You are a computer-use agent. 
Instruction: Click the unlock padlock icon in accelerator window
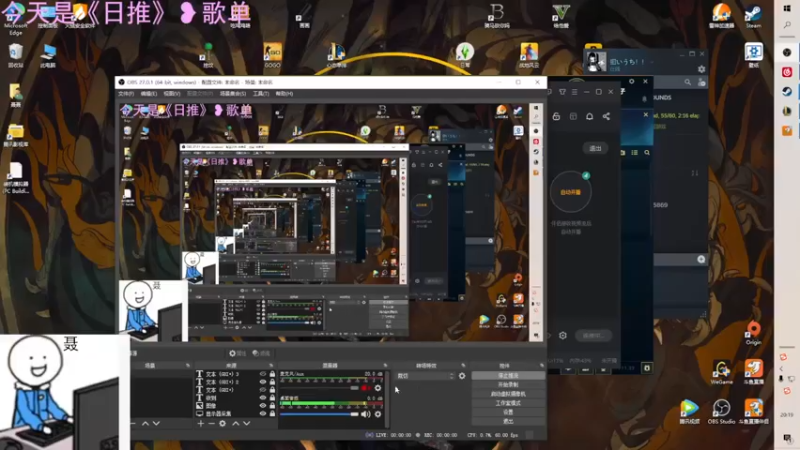(556, 116)
